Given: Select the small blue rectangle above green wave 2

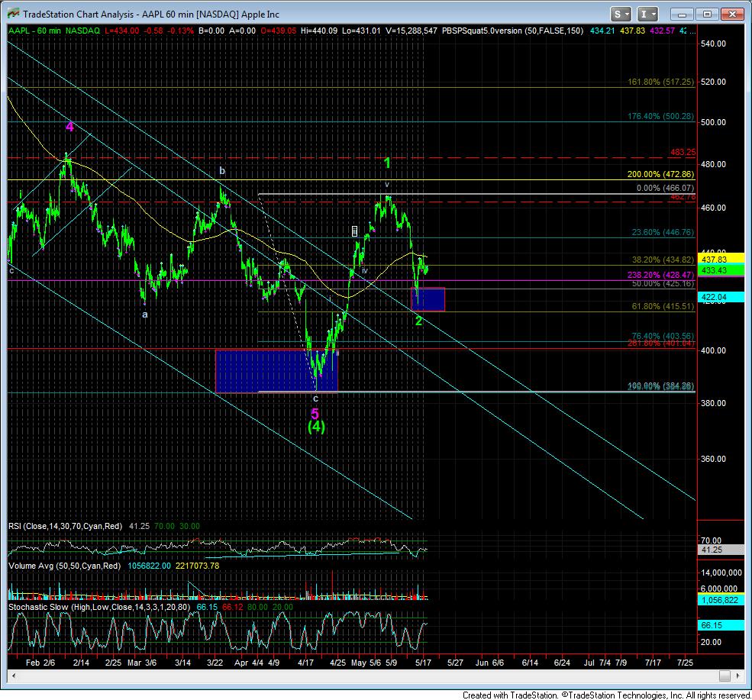Looking at the screenshot, I should coord(428,299).
